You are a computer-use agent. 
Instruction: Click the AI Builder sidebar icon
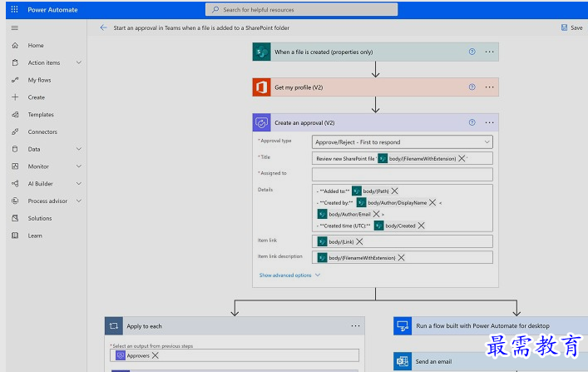click(15, 184)
